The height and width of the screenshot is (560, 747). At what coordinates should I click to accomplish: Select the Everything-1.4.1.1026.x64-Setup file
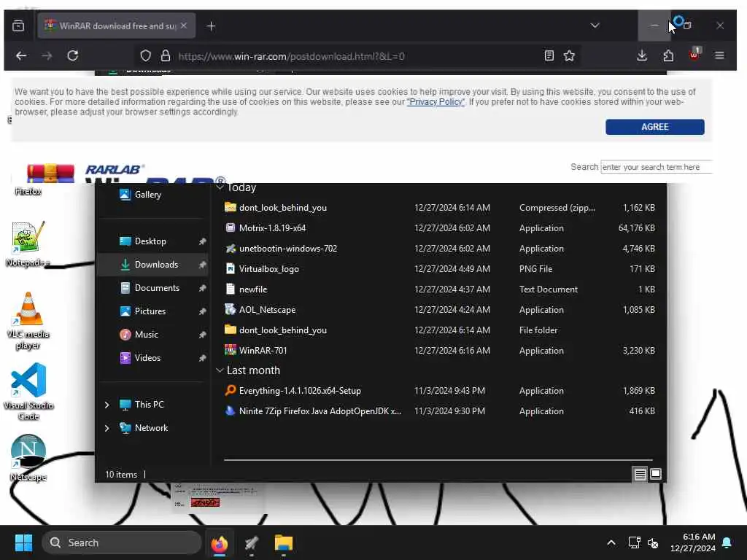[439, 391]
